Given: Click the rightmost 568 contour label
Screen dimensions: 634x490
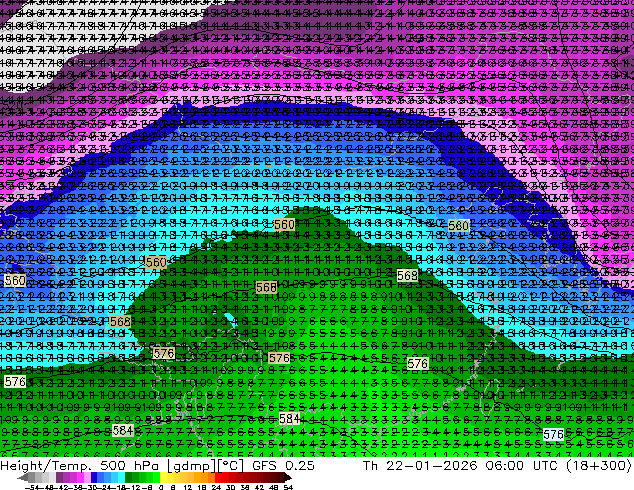Looking at the screenshot, I should (407, 276).
